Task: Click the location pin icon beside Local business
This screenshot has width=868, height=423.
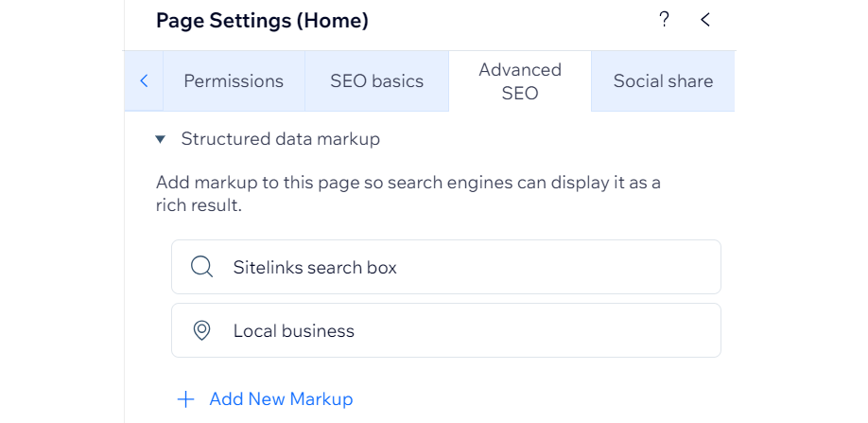Action: [201, 330]
